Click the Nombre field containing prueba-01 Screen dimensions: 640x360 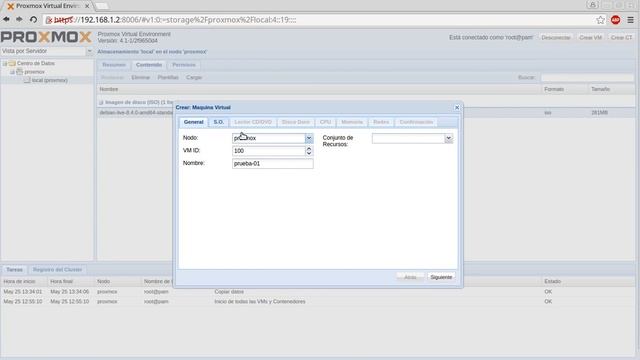coord(273,164)
